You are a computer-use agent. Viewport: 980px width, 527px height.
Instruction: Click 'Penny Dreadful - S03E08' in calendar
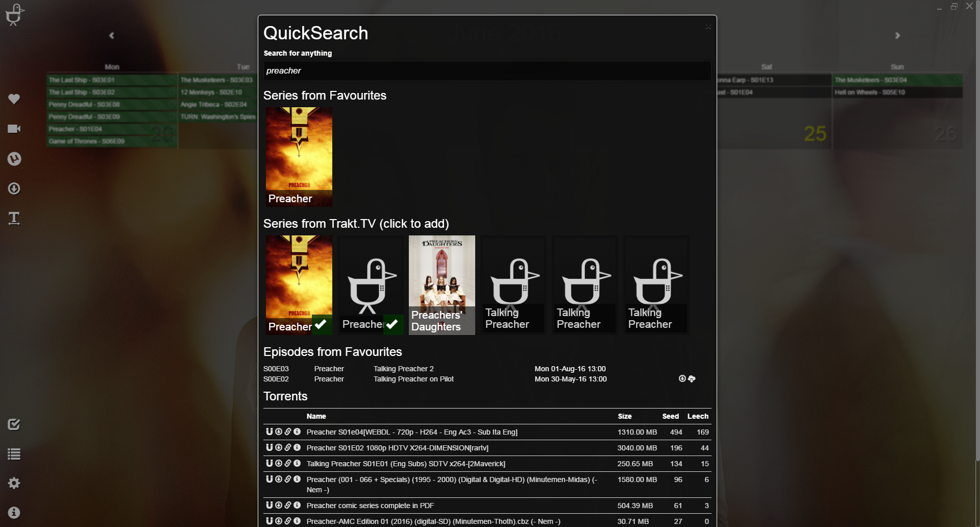(x=112, y=105)
